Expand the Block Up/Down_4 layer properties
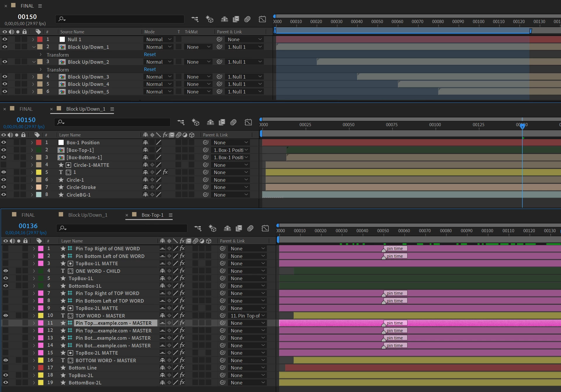The width and height of the screenshot is (561, 392). tap(33, 84)
